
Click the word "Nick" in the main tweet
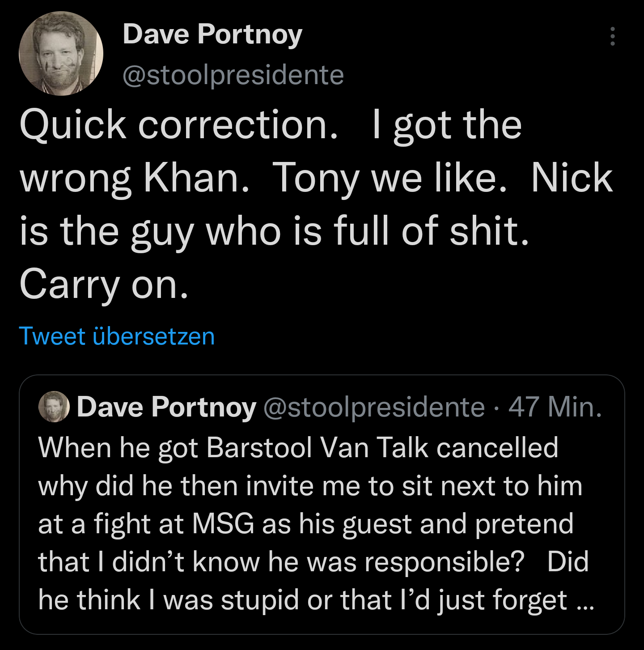pyautogui.click(x=572, y=178)
